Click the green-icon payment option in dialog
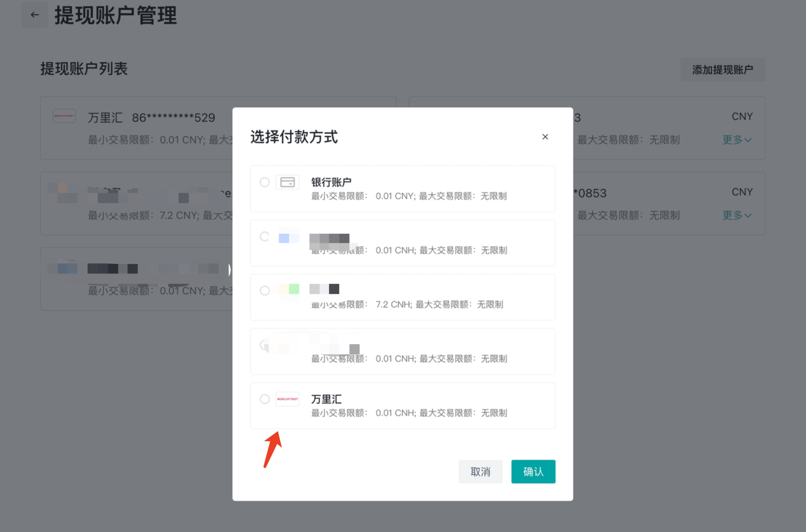The width and height of the screenshot is (806, 532). (x=402, y=297)
